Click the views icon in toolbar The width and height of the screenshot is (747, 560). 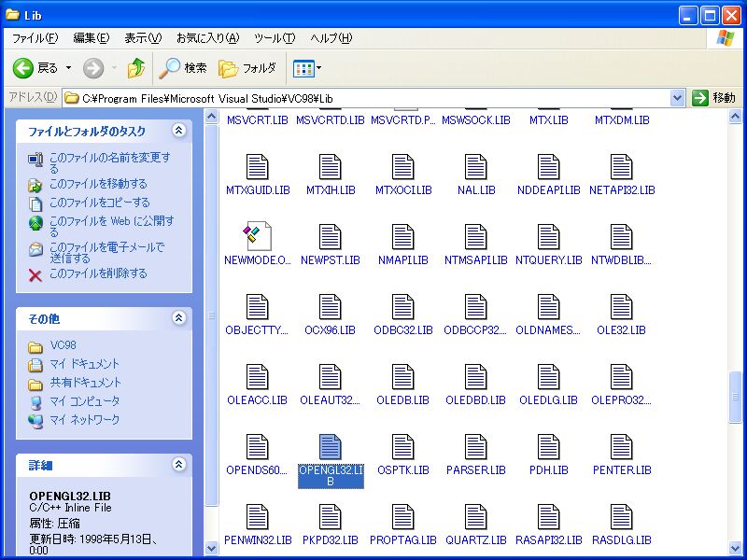[303, 68]
